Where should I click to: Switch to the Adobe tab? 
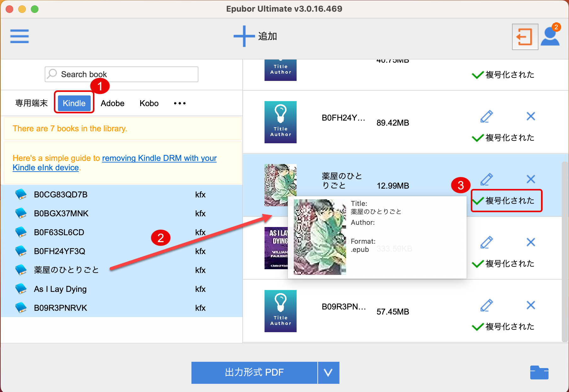pyautogui.click(x=112, y=103)
